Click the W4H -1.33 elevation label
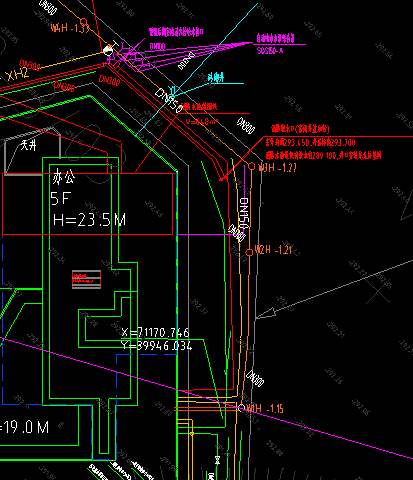This screenshot has height=480, width=413. [x=70, y=28]
